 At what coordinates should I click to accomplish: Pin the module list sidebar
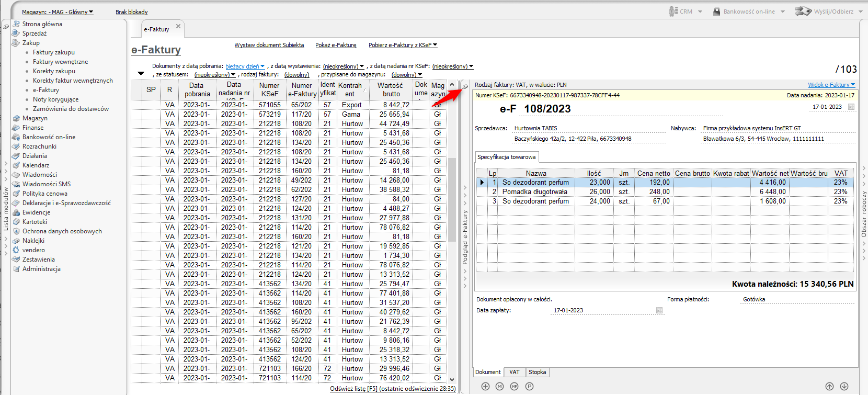(x=6, y=26)
